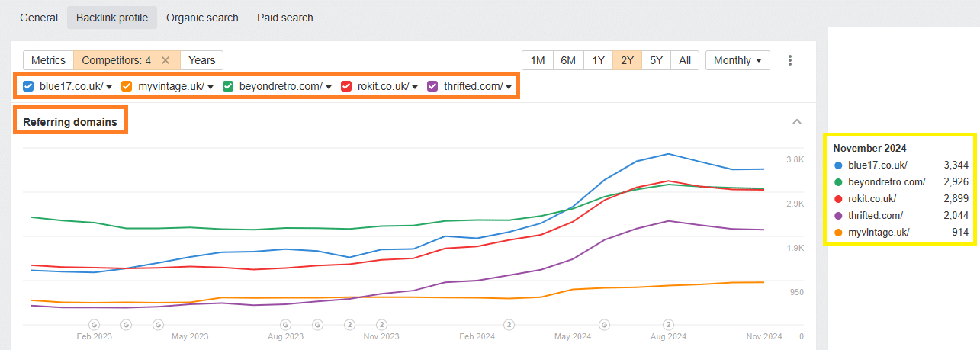Uncheck the rokit.co.uk checkbox
Viewport: 980px width, 350px height.
coord(346,86)
